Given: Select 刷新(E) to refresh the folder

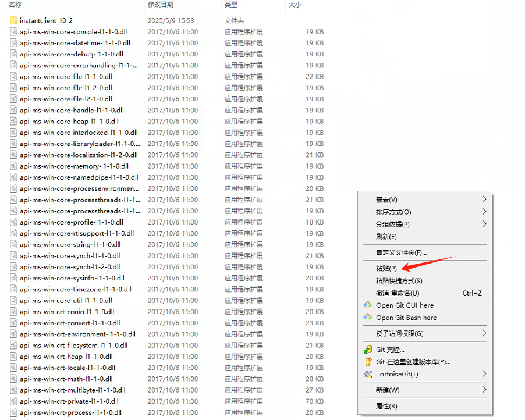Looking at the screenshot, I should (x=386, y=237).
